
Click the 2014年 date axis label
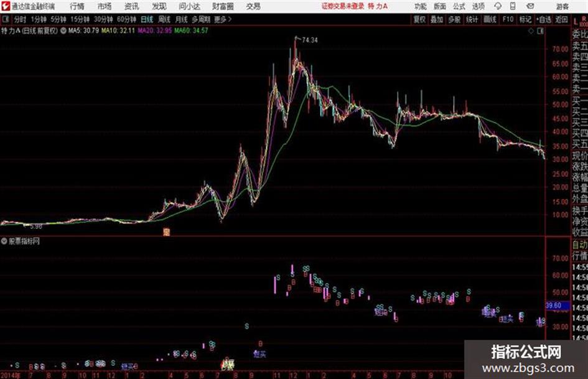point(10,375)
